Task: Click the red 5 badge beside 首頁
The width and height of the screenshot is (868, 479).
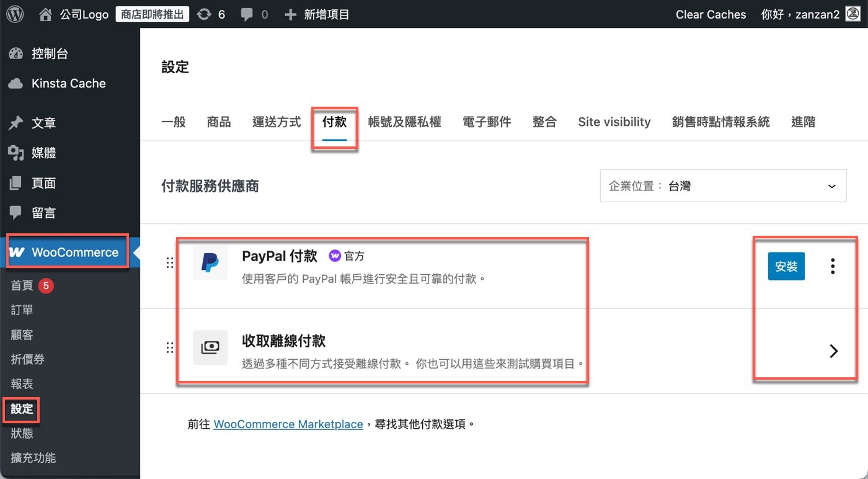Action: [x=46, y=285]
